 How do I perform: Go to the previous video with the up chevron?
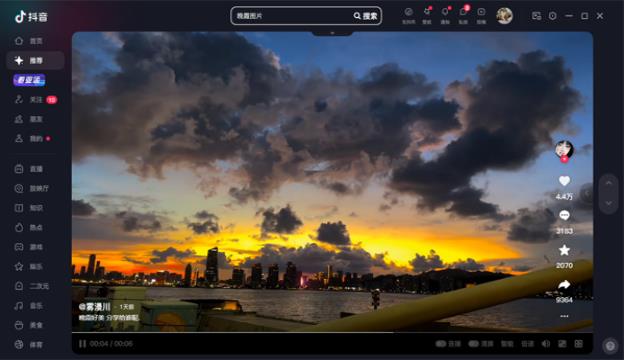pos(609,183)
